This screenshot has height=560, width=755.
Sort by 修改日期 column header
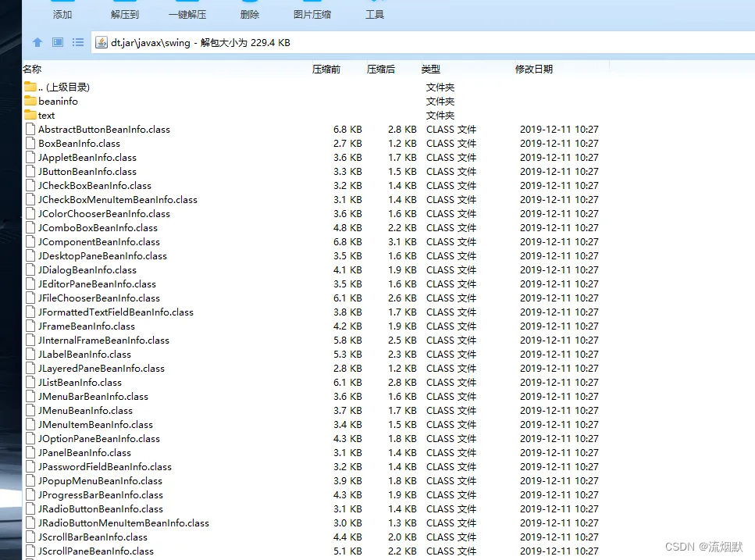tap(533, 70)
